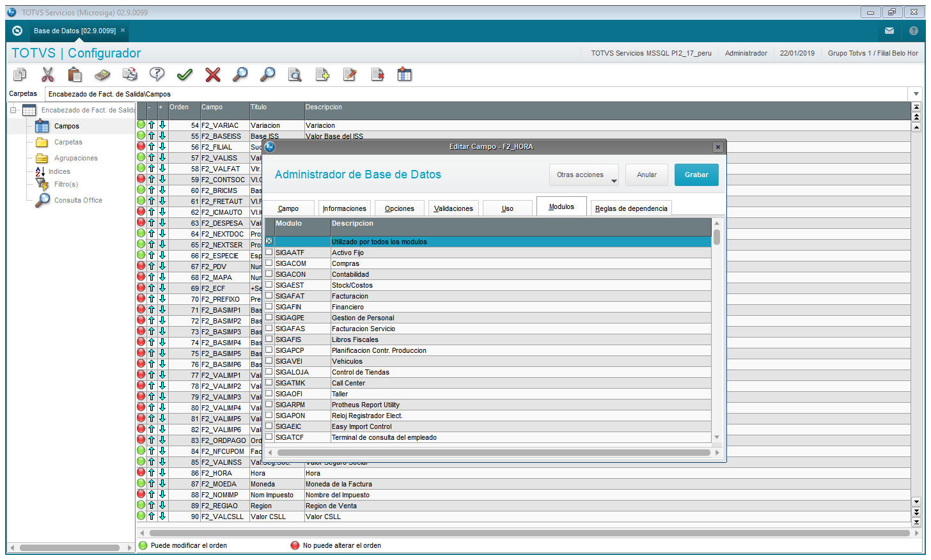Screen dimensions: 931x560
Task: Click the green checkmark confirm icon
Action: pos(185,75)
